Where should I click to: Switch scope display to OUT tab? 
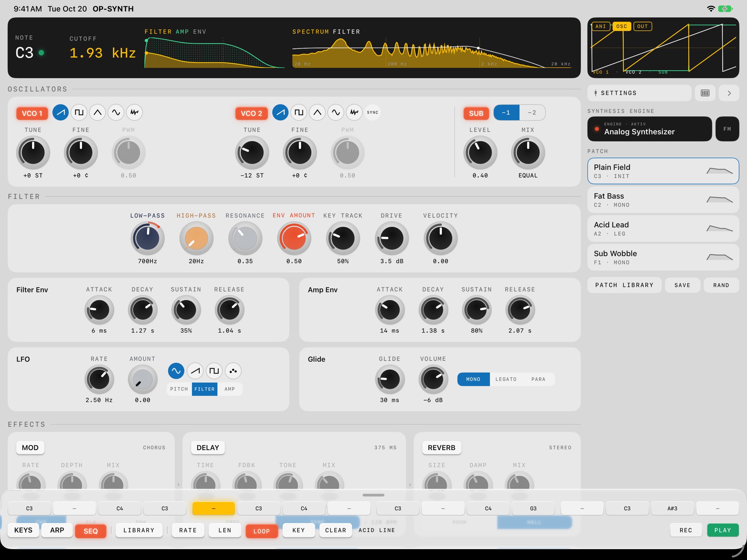click(x=642, y=26)
